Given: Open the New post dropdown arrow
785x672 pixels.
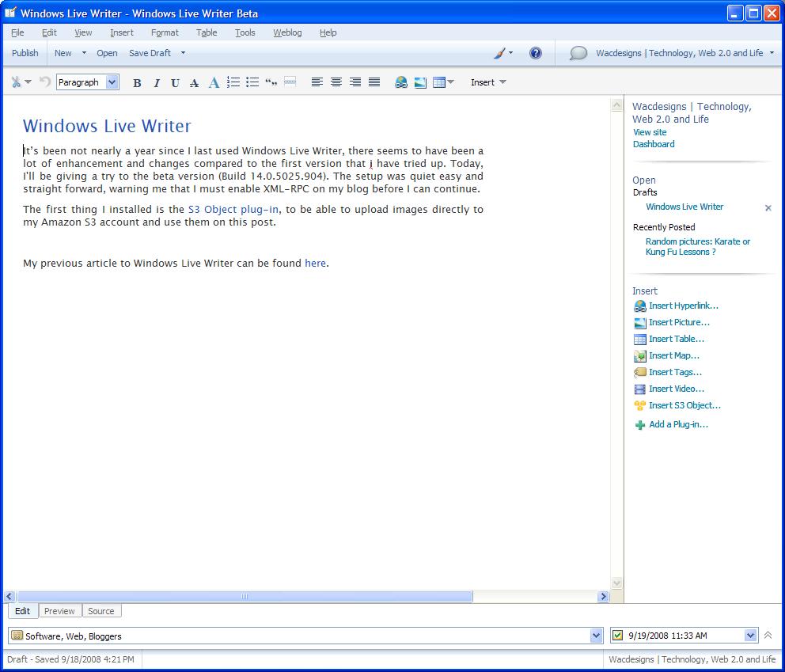Looking at the screenshot, I should 84,53.
